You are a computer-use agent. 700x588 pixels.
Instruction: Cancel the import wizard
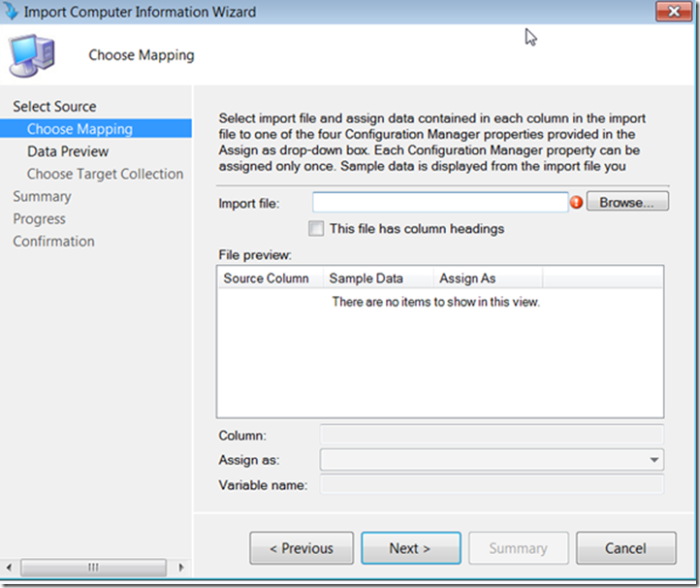[x=626, y=548]
